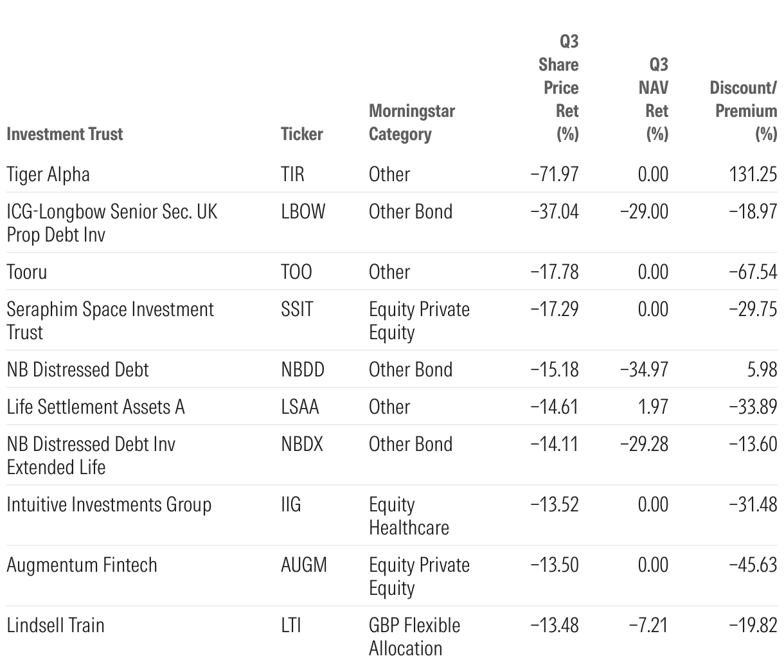The image size is (784, 672).
Task: Sort by Q3 Share Price Ret column
Action: (x=560, y=88)
